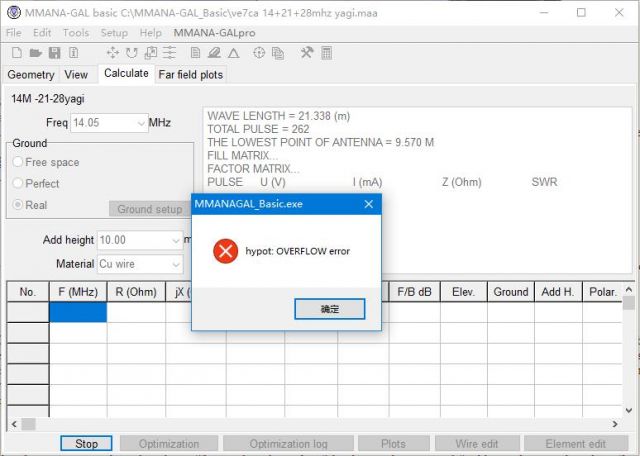The height and width of the screenshot is (456, 640).
Task: Click the table's vertical scrollbar up arrow
Action: (x=629, y=289)
